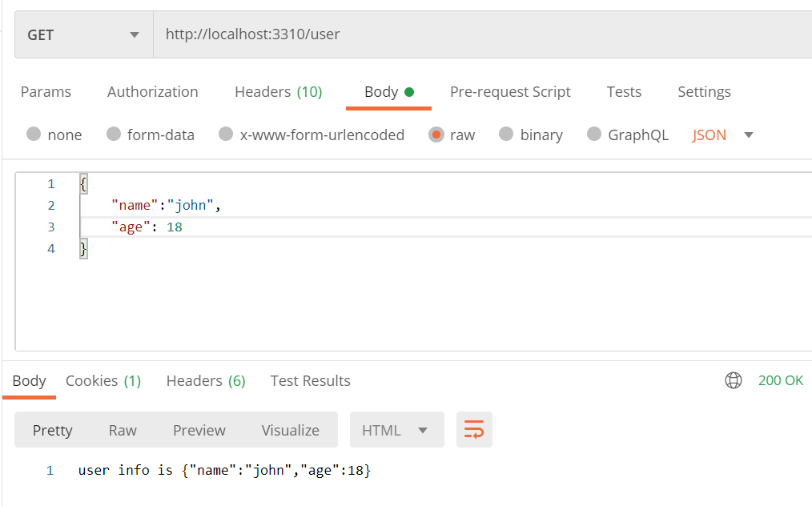Choose form-data body type
The width and height of the screenshot is (812, 506).
[114, 135]
